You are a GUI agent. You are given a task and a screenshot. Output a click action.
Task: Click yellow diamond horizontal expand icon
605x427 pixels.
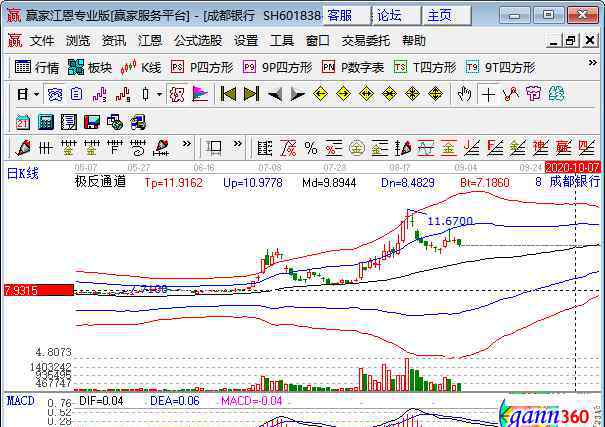366,94
